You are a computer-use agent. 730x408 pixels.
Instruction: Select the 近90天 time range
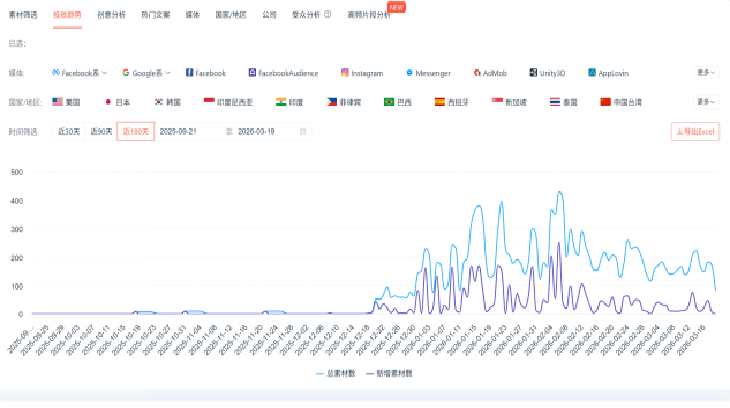(100, 131)
